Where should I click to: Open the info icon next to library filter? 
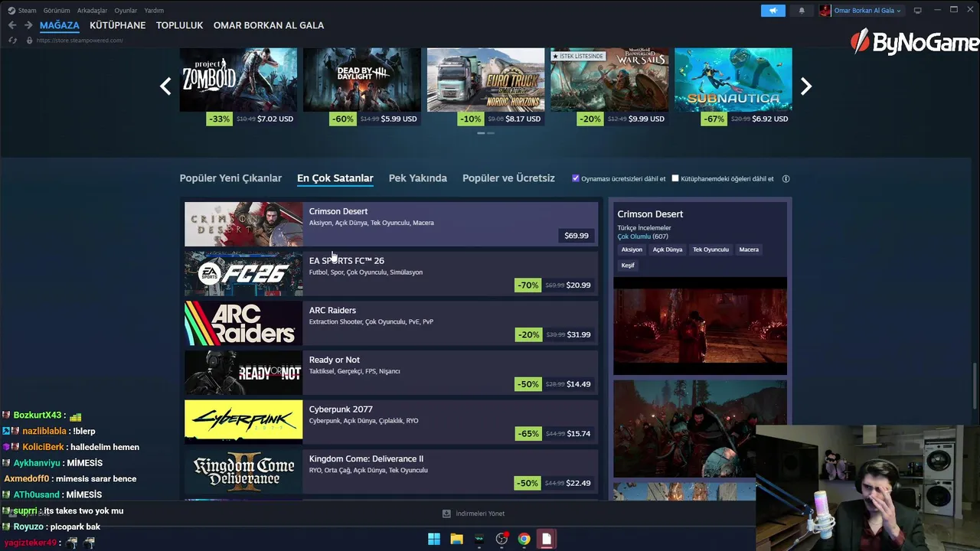tap(786, 178)
